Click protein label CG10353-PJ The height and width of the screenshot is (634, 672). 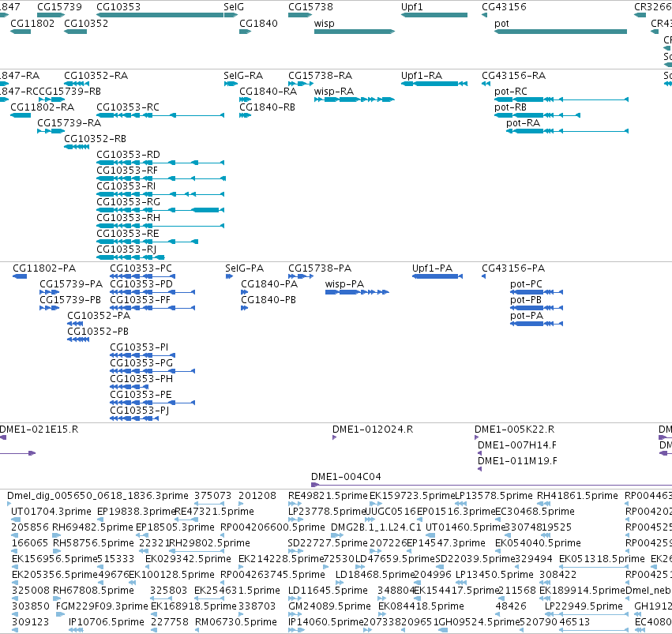click(140, 411)
